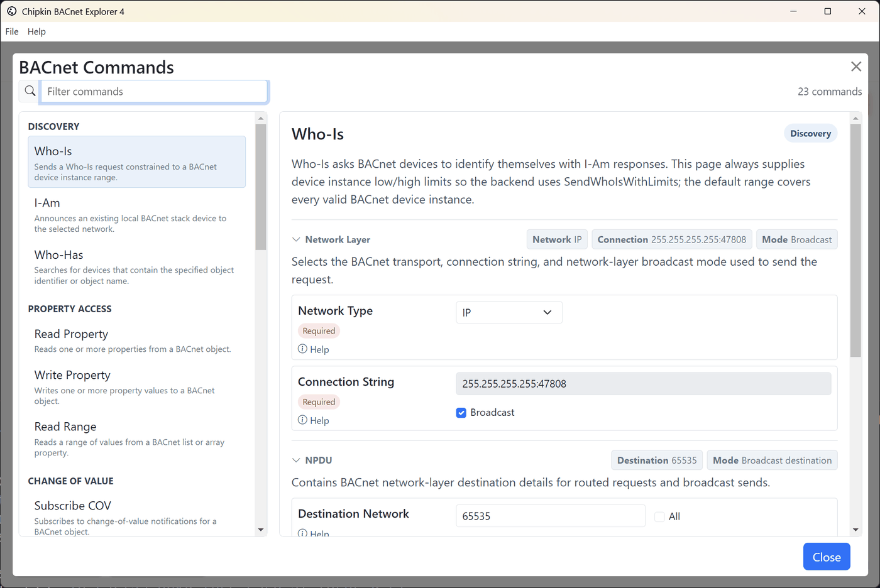Select the I-Am command

[136, 214]
